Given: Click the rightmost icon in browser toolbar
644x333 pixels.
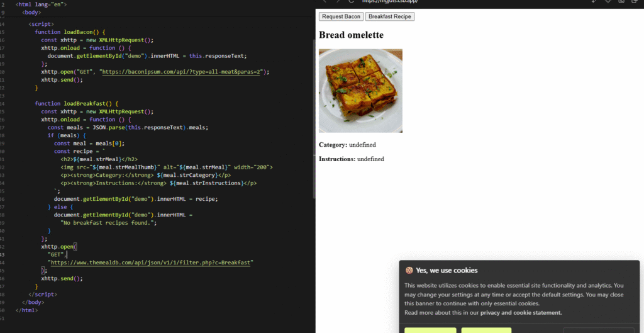Looking at the screenshot, I should pos(636,1).
